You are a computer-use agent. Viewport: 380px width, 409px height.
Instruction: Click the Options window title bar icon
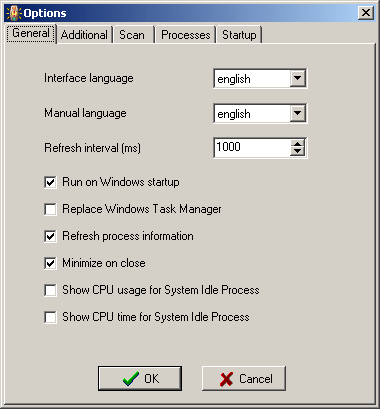point(14,13)
